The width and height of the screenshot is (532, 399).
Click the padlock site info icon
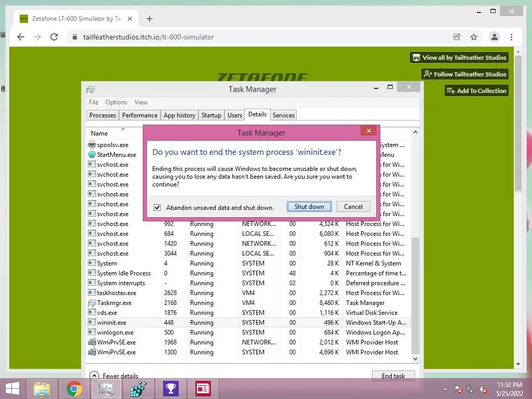pos(75,37)
